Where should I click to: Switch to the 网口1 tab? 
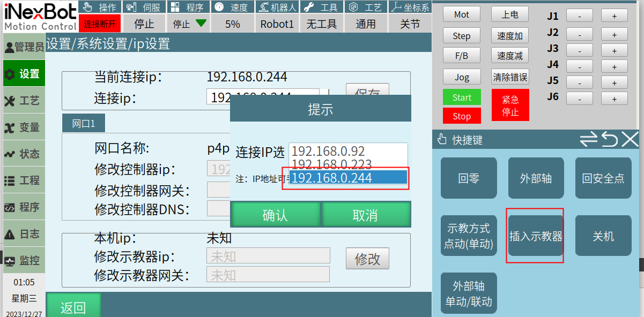tap(83, 124)
